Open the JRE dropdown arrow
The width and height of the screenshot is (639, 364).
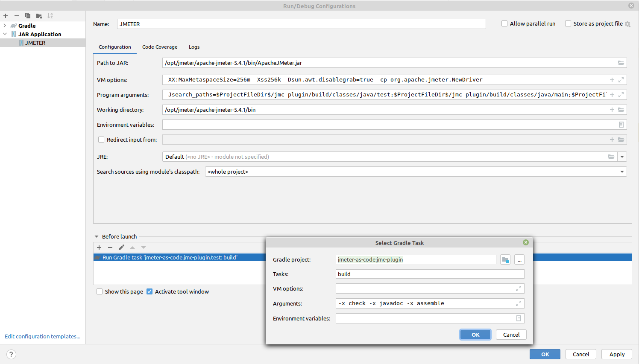pos(622,157)
